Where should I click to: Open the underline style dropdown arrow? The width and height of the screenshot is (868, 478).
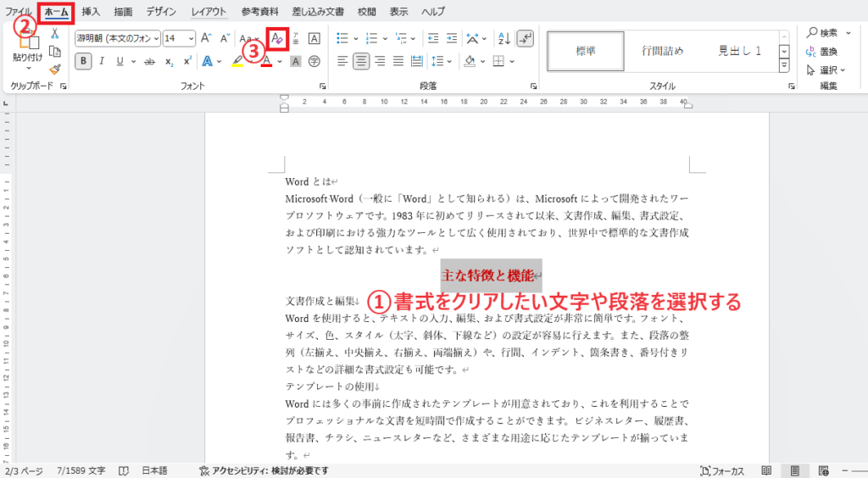click(x=133, y=61)
